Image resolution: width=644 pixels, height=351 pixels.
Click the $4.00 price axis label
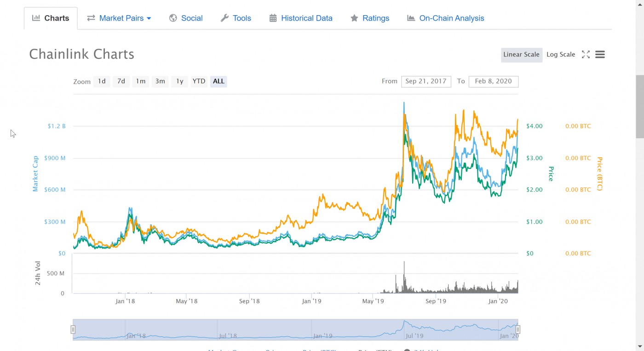coord(535,126)
